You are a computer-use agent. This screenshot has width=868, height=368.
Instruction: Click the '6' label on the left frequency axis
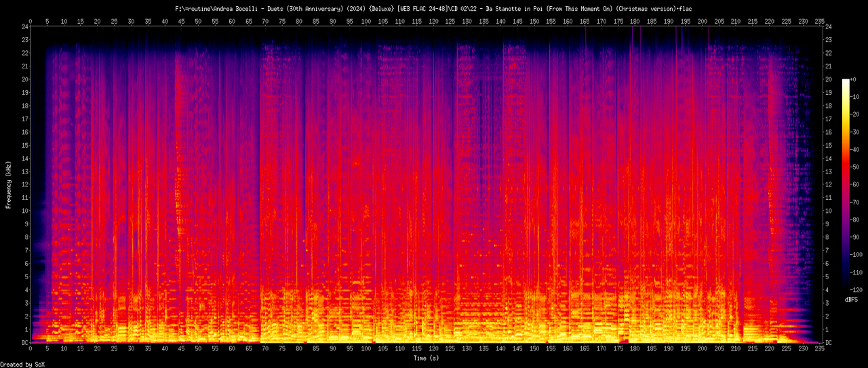26,264
